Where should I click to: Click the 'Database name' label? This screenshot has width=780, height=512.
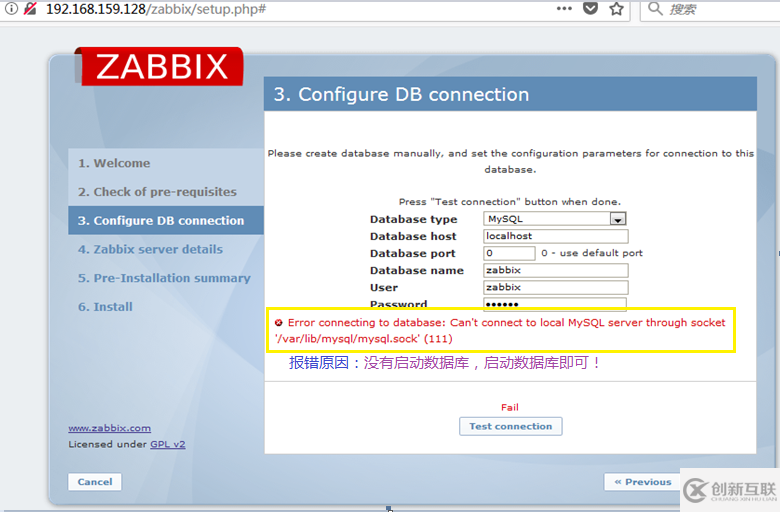coord(416,270)
